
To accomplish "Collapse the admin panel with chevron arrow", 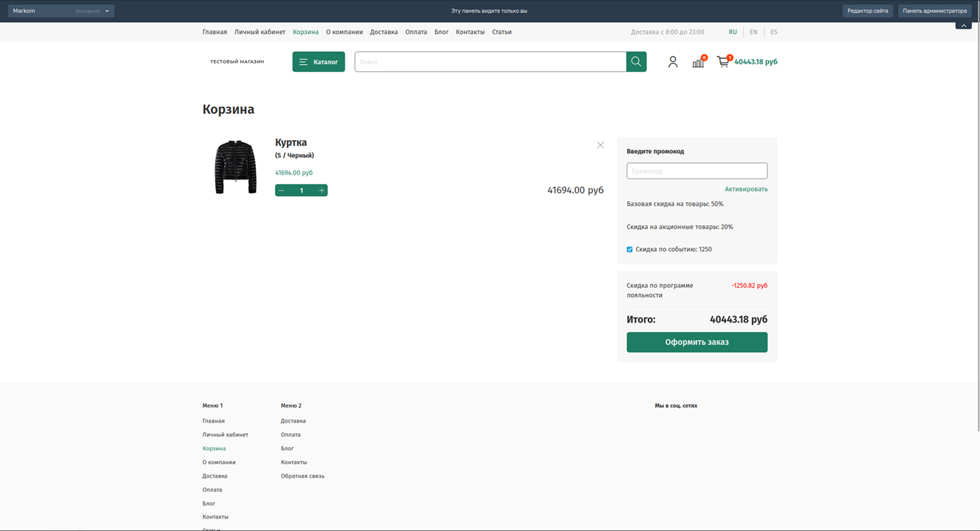I will [963, 26].
